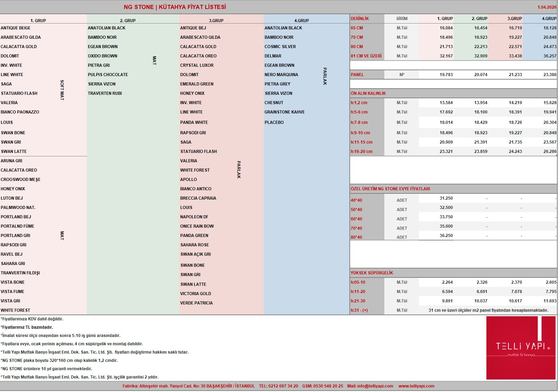Select "GRAINSTONE KAHVE" from the list

coord(285,112)
